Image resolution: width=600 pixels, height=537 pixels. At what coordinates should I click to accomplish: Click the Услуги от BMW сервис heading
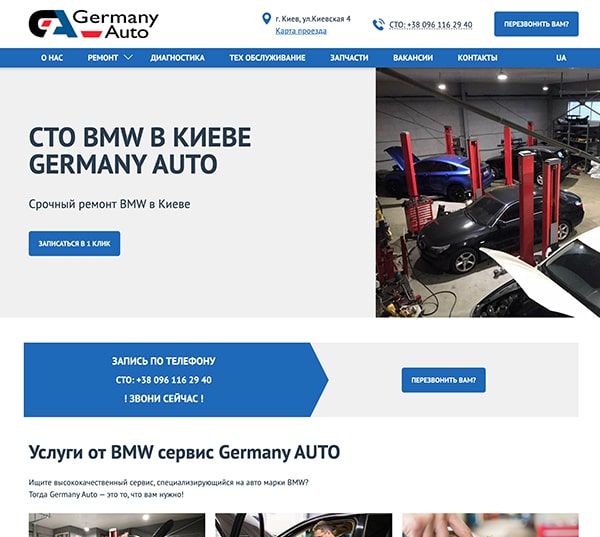tap(184, 452)
